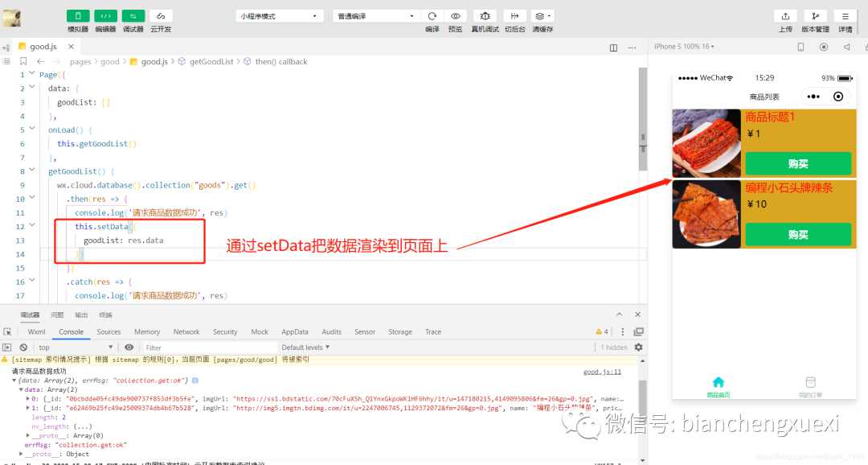This screenshot has width=868, height=465.
Task: Collapse the .then callback at line 10
Action: [32, 197]
